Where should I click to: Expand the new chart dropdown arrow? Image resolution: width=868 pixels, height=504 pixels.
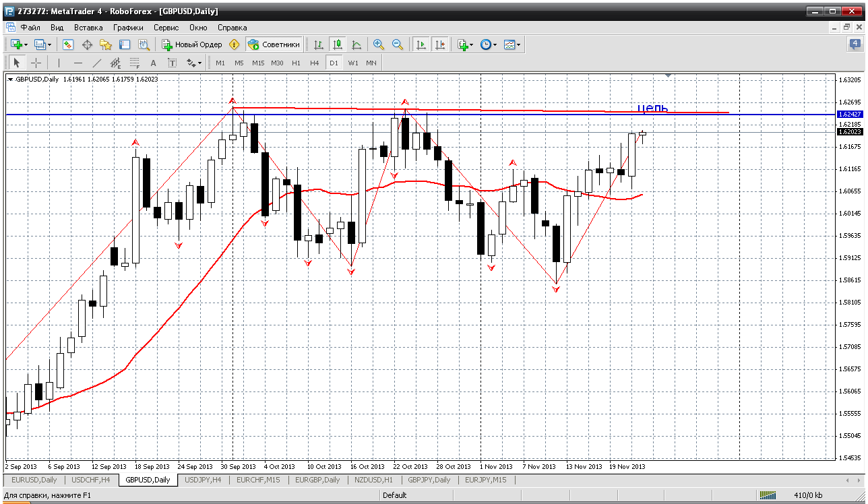coord(26,44)
